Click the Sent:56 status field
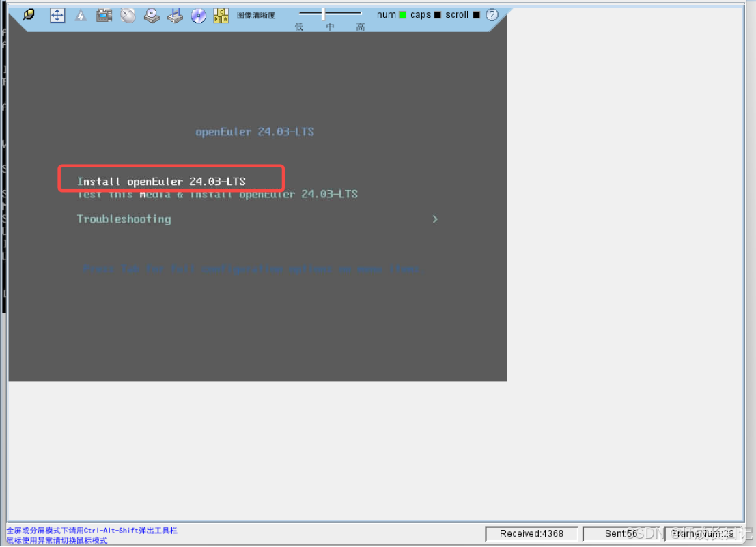Image resolution: width=756 pixels, height=547 pixels. pyautogui.click(x=621, y=533)
